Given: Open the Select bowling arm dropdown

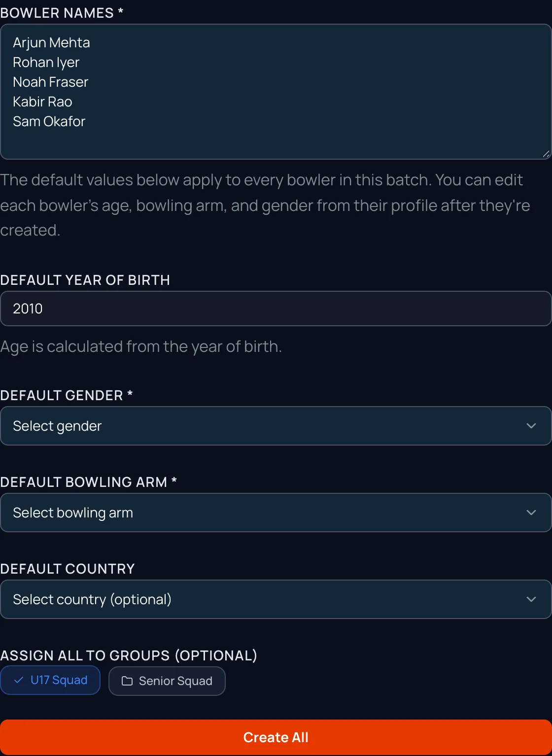Looking at the screenshot, I should click(276, 513).
